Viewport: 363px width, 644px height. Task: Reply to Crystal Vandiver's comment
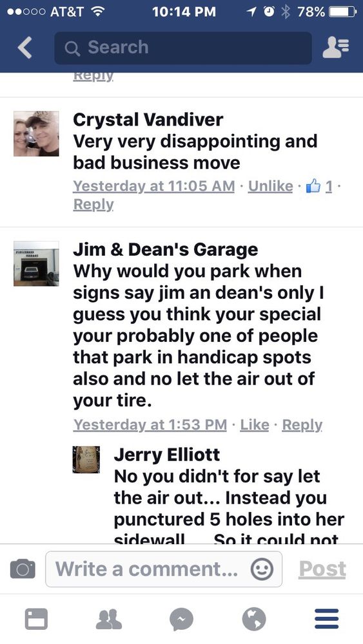93,204
